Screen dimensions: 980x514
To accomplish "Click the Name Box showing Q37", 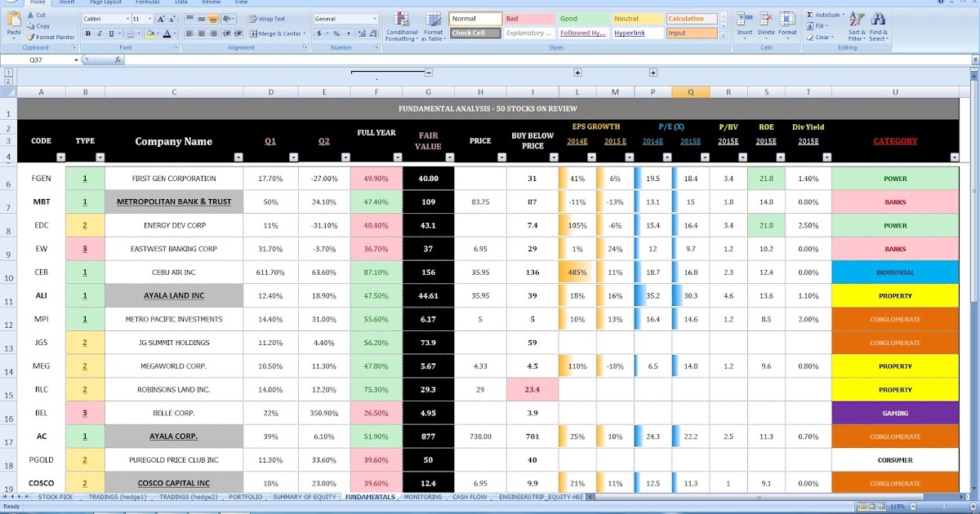I will click(x=54, y=60).
